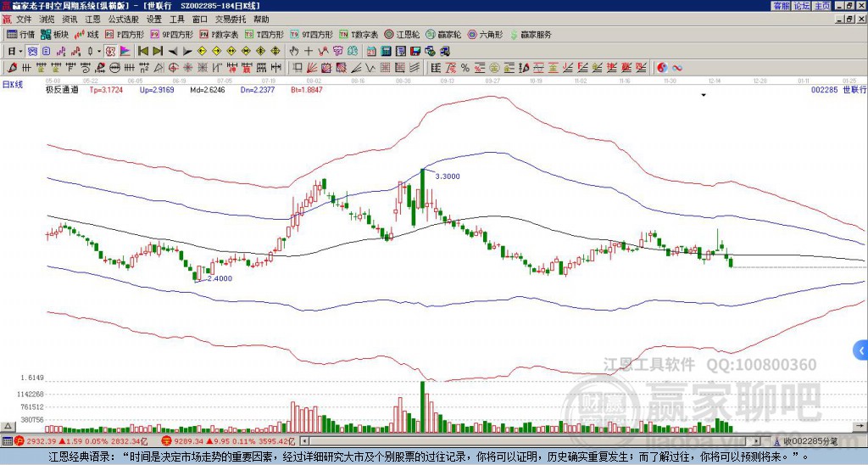This screenshot has height=465, width=868.
Task: Click the 行情 toolbar button
Action: 21,34
